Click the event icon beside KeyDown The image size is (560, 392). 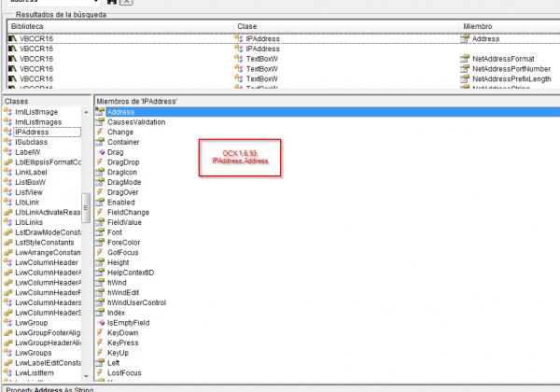click(x=100, y=332)
